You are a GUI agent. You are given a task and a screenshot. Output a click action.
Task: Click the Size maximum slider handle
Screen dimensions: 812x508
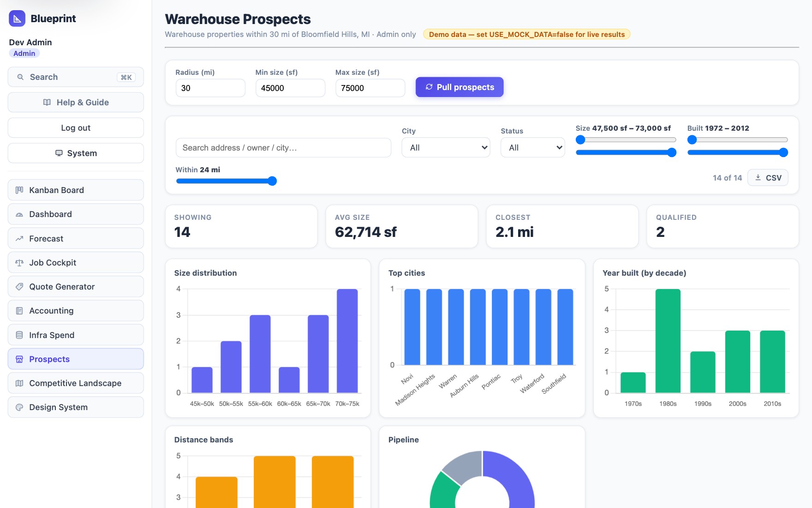click(x=672, y=152)
